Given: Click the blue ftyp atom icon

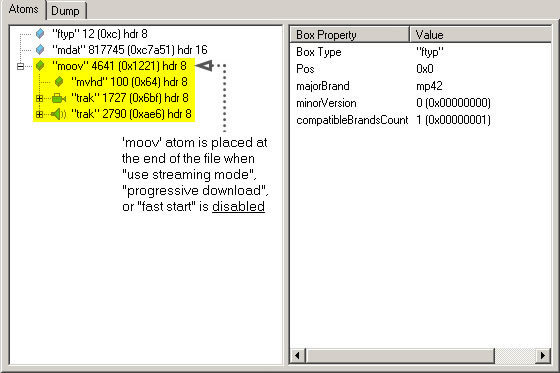Looking at the screenshot, I should (40, 34).
